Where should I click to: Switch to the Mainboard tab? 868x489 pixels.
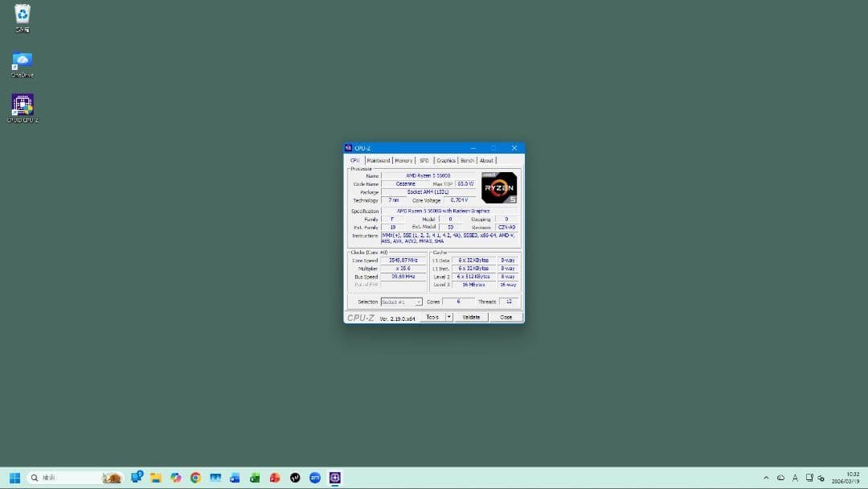379,161
